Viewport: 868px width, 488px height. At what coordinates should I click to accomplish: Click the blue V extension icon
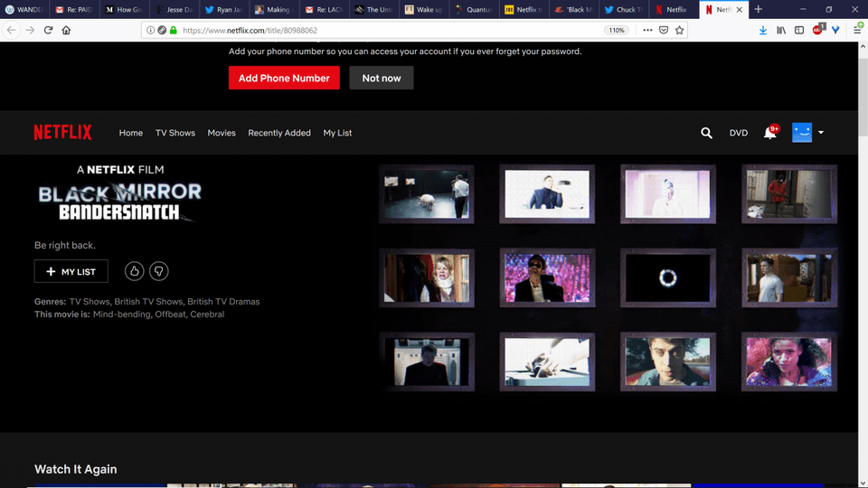point(835,31)
